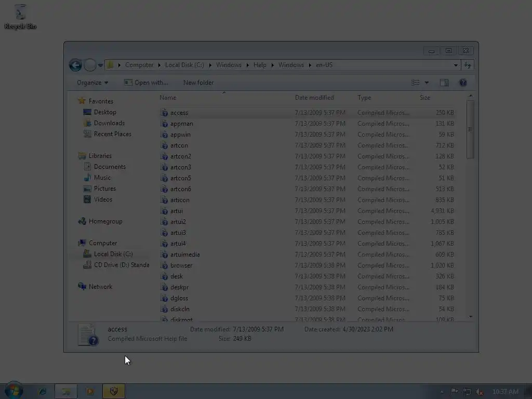Select the artuimedia help file icon

click(164, 254)
